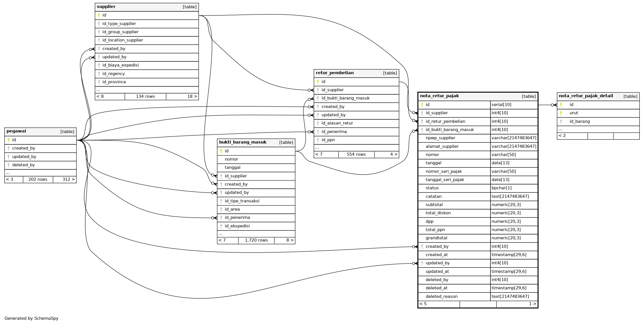Open the retur_pembelian table title
Image resolution: width=644 pixels, height=324 pixels.
click(335, 73)
